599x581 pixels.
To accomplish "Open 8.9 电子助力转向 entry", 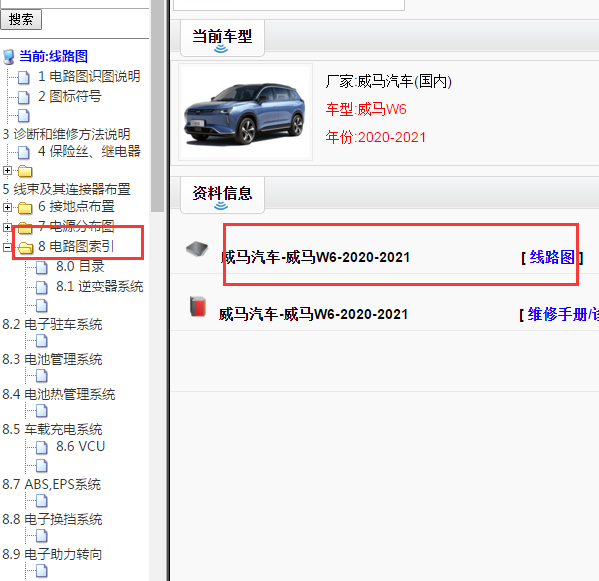I will 52,554.
